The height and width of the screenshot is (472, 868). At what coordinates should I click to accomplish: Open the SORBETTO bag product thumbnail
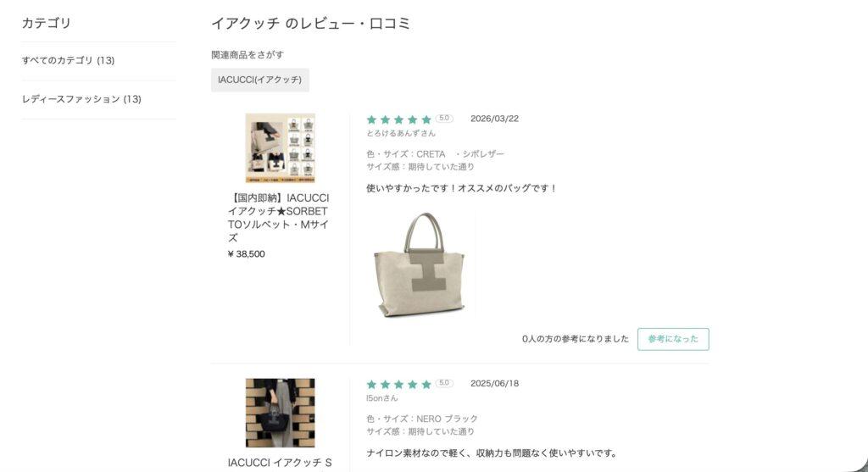click(280, 147)
